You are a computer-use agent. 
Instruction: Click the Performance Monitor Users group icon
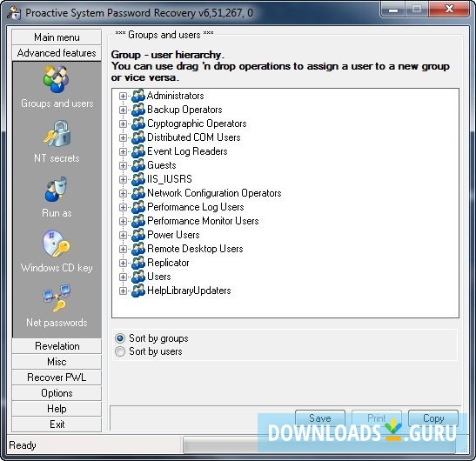coord(138,221)
